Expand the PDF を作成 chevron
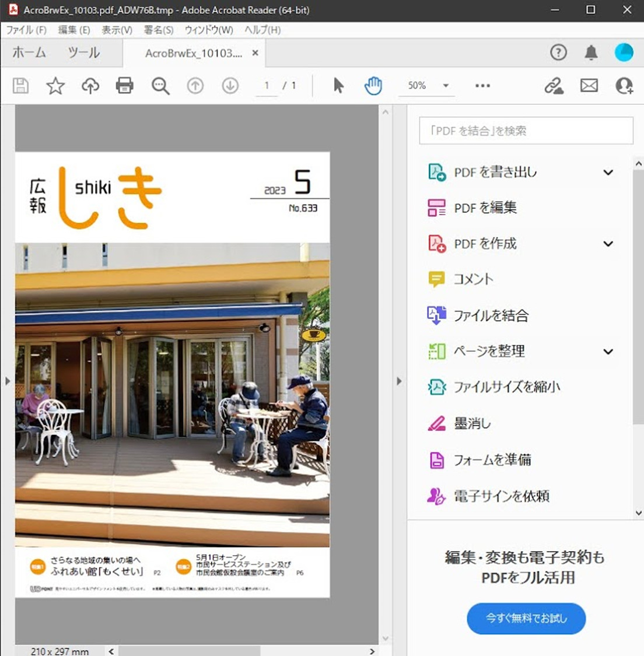This screenshot has height=656, width=644. [608, 244]
